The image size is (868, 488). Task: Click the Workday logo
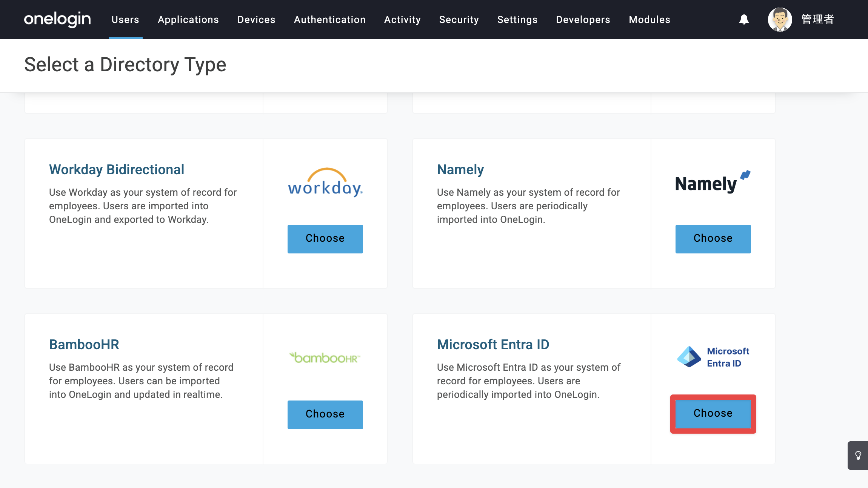pos(325,182)
